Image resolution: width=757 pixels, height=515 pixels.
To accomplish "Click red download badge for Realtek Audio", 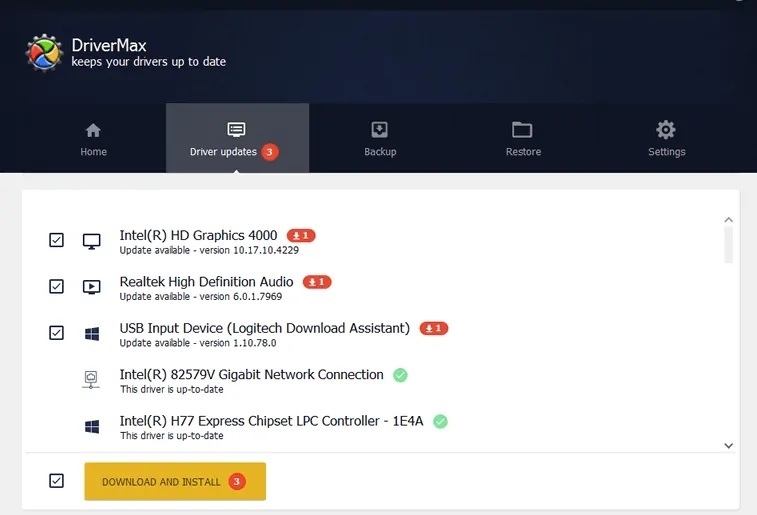I will [317, 282].
